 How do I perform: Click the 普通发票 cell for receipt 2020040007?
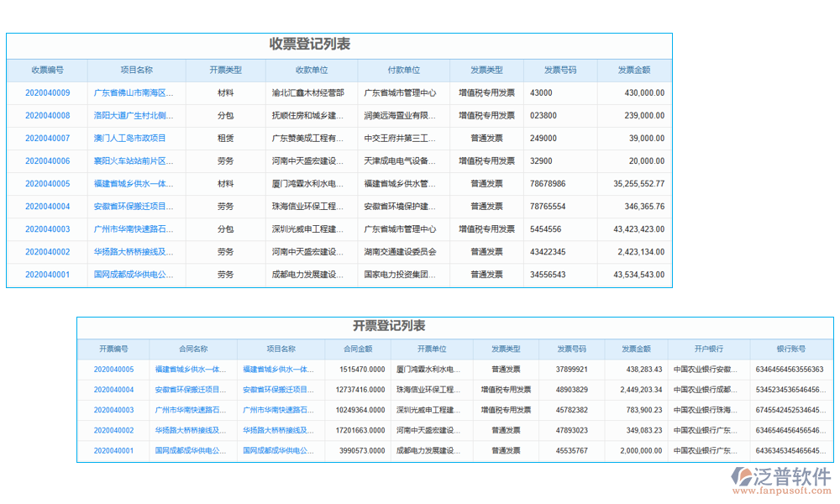pos(486,138)
